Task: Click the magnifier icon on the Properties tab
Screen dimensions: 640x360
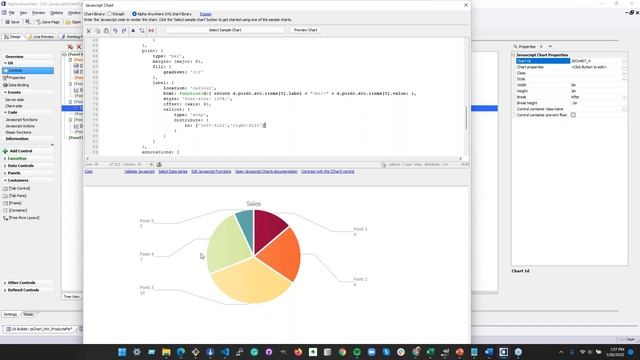Action: pos(515,47)
